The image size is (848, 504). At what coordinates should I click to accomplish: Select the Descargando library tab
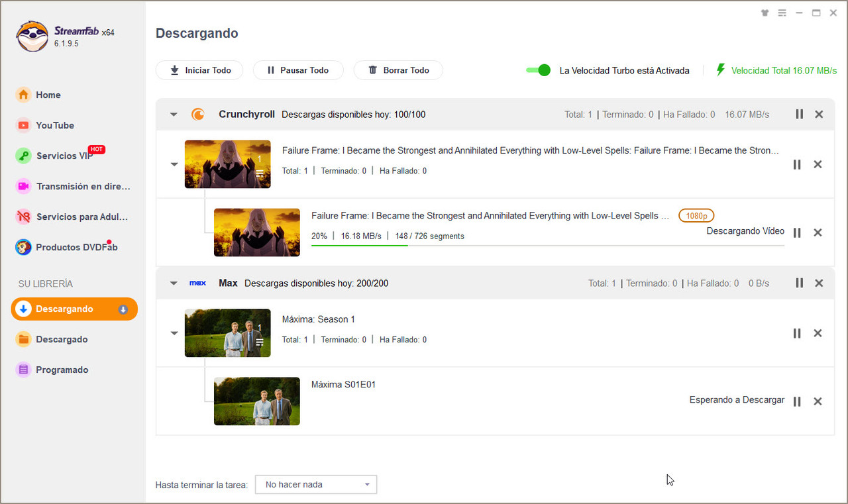pos(74,309)
